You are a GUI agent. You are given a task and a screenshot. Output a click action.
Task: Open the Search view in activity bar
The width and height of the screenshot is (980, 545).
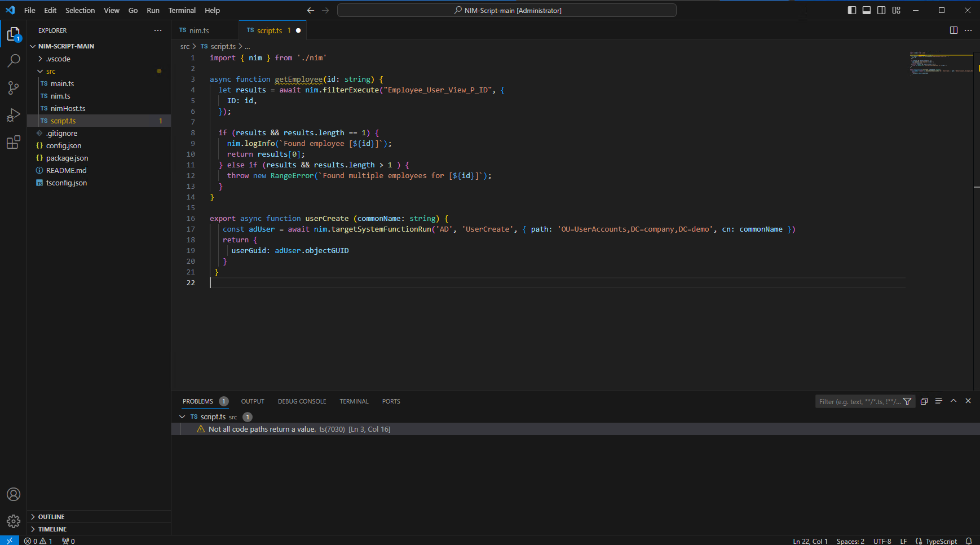tap(14, 61)
